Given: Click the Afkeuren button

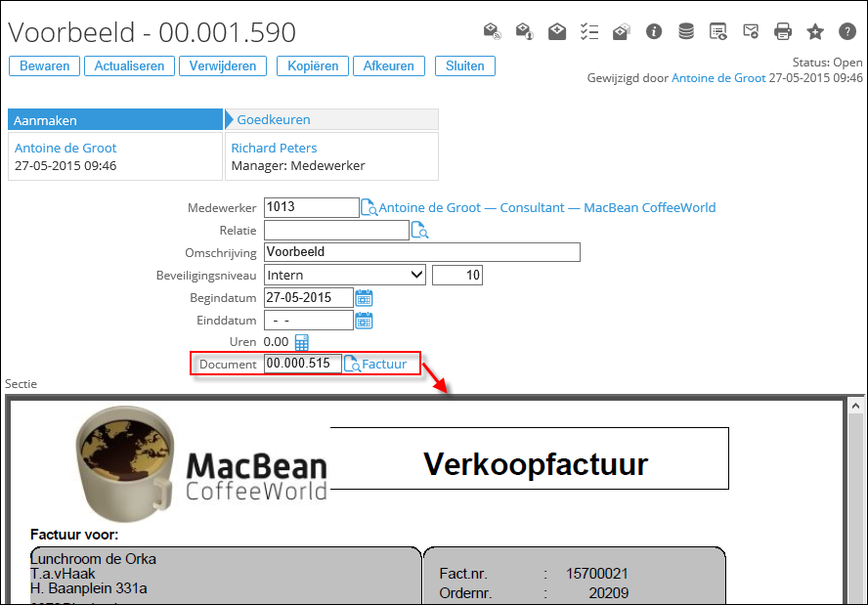Looking at the screenshot, I should pyautogui.click(x=389, y=66).
